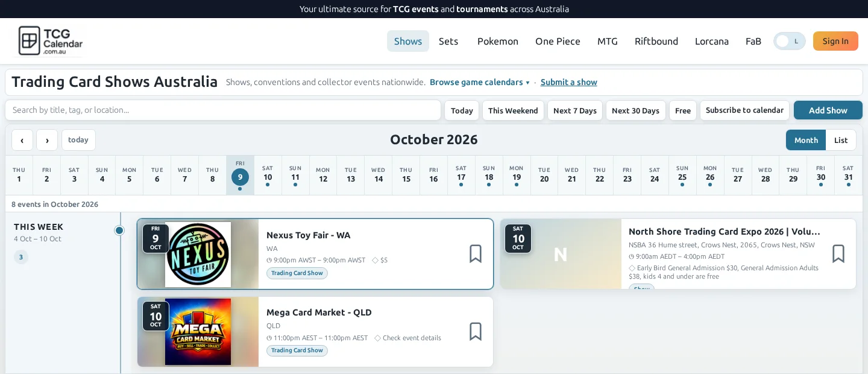The image size is (868, 374).
Task: Click Subscribe to calendar
Action: pos(744,110)
